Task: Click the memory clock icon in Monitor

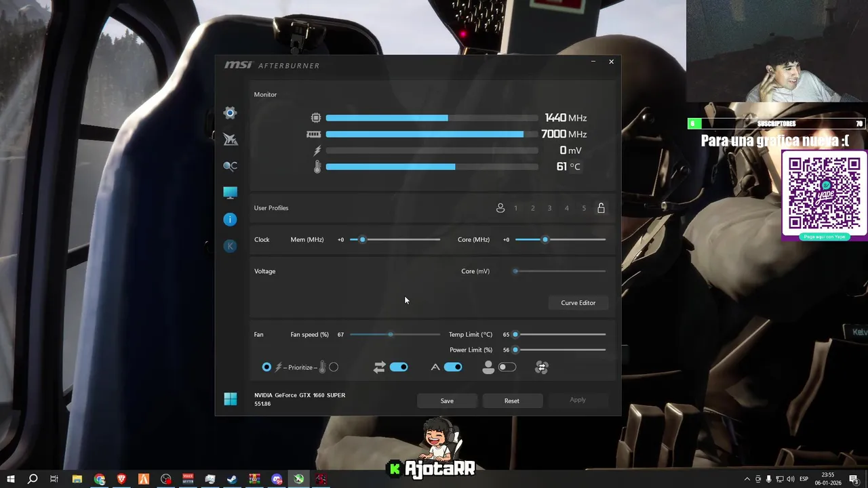Action: point(313,134)
